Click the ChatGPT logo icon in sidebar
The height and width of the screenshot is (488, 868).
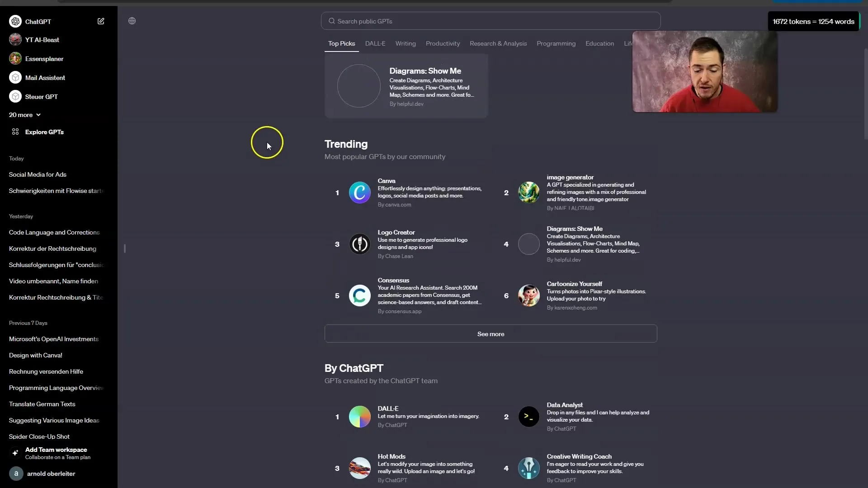click(15, 21)
